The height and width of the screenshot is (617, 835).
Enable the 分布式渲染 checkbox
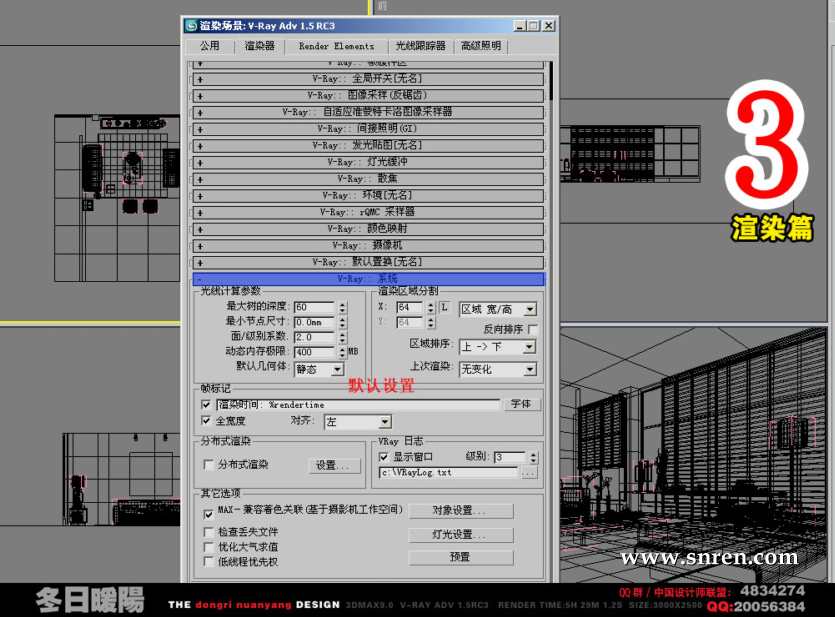click(x=209, y=465)
